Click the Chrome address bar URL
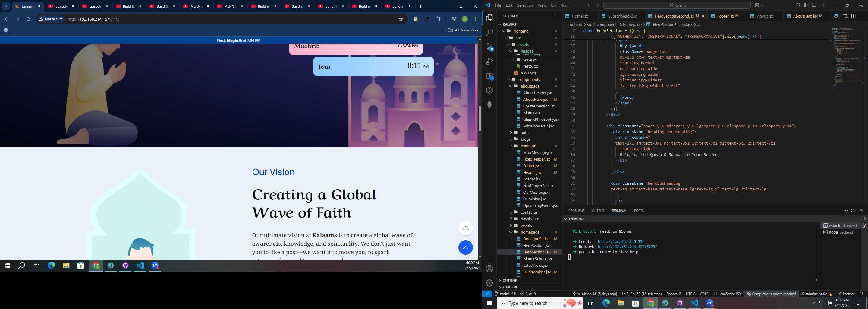868x309 pixels. (93, 19)
